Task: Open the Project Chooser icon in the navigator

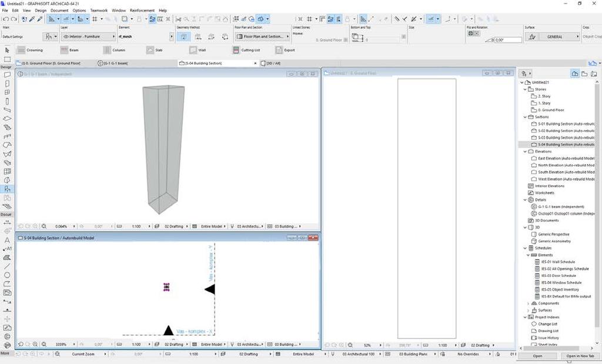Action: pyautogui.click(x=525, y=74)
